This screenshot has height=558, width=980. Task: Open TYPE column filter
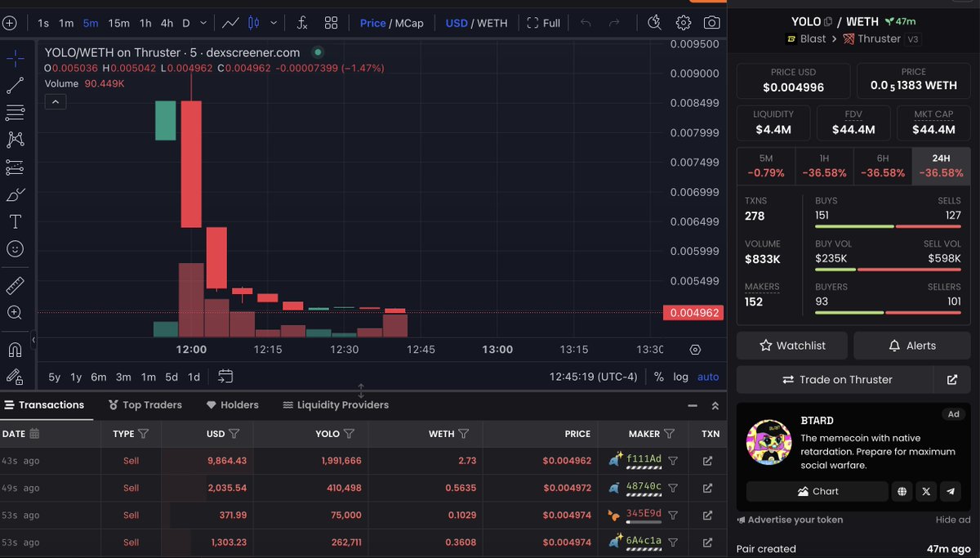(144, 434)
